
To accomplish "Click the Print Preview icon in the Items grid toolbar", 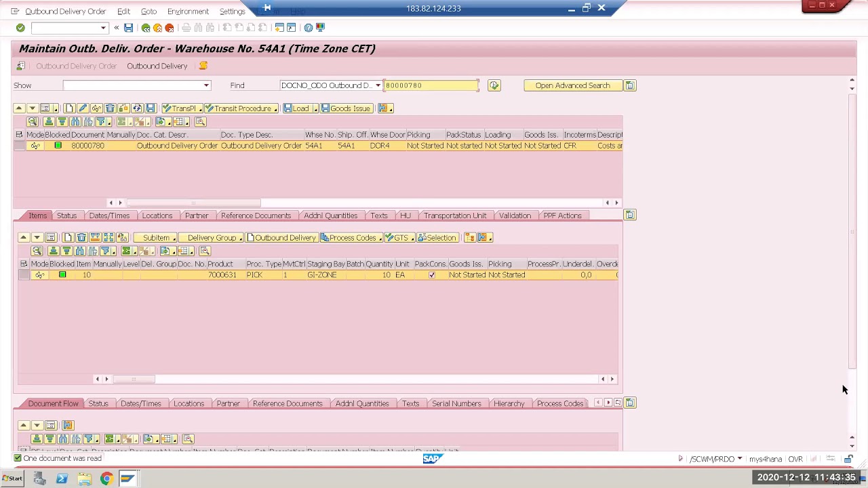I will 205,251.
